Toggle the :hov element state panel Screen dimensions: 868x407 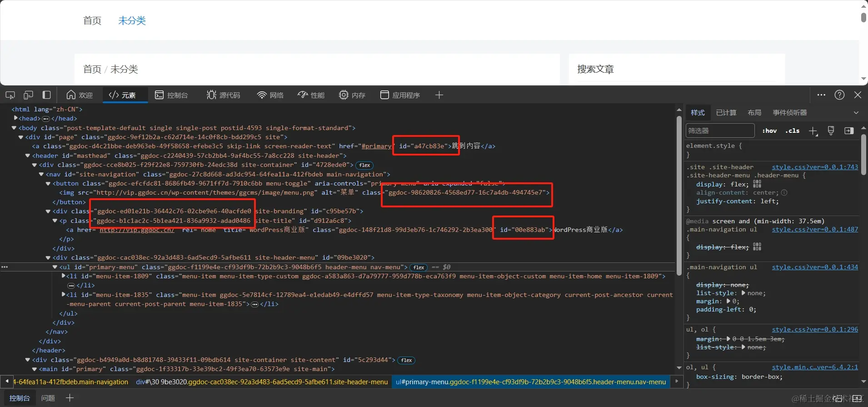[769, 131]
